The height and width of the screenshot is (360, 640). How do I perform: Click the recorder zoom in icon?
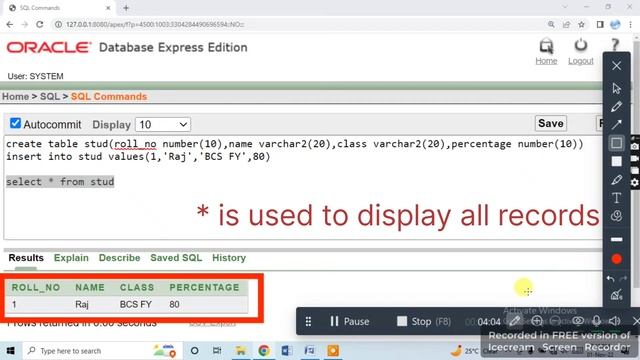pyautogui.click(x=537, y=321)
